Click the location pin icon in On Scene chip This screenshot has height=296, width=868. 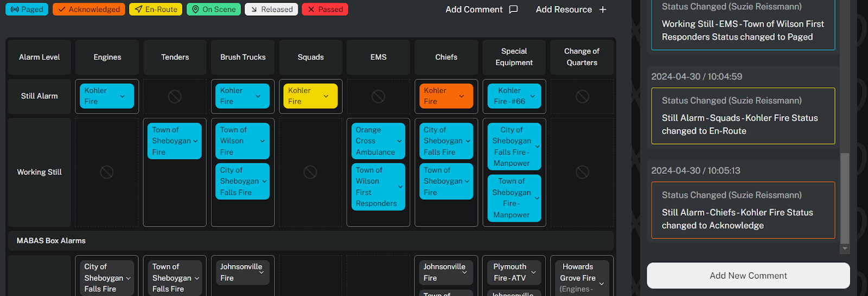pyautogui.click(x=196, y=9)
